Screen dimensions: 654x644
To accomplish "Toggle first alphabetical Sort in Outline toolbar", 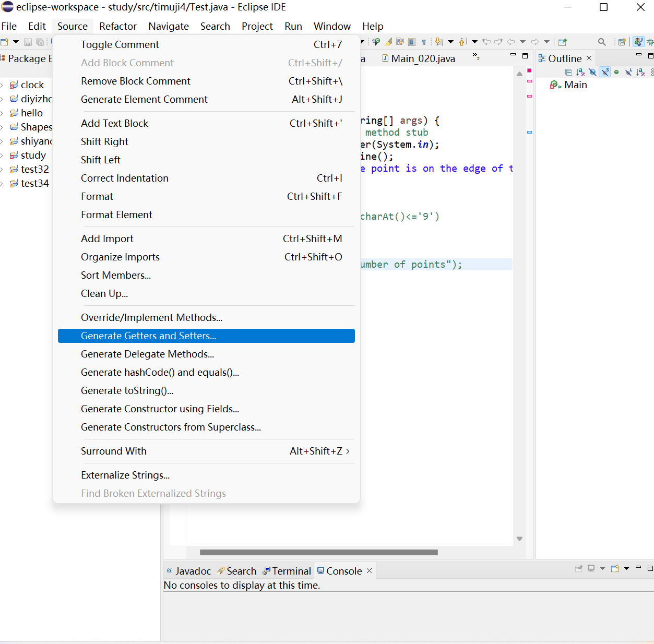I will [x=580, y=72].
